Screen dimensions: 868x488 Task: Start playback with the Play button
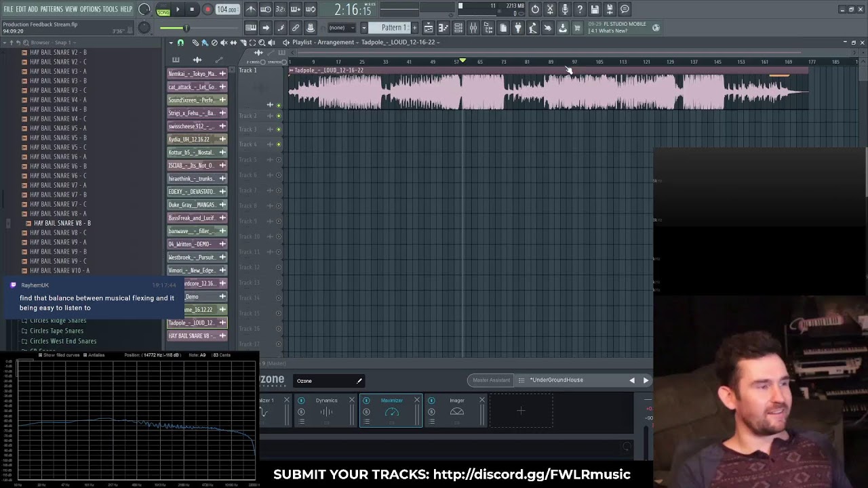tap(178, 9)
